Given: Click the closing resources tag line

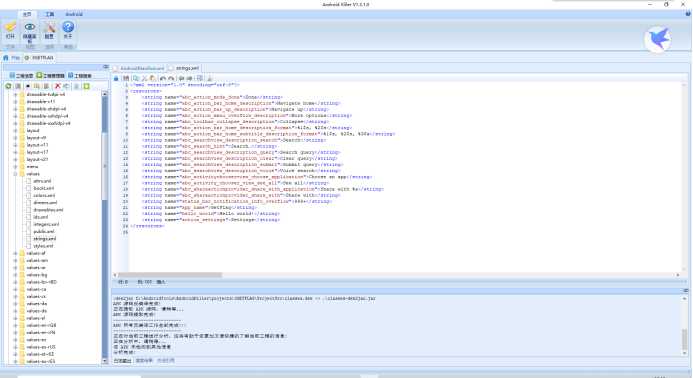Looking at the screenshot, I should [147, 226].
